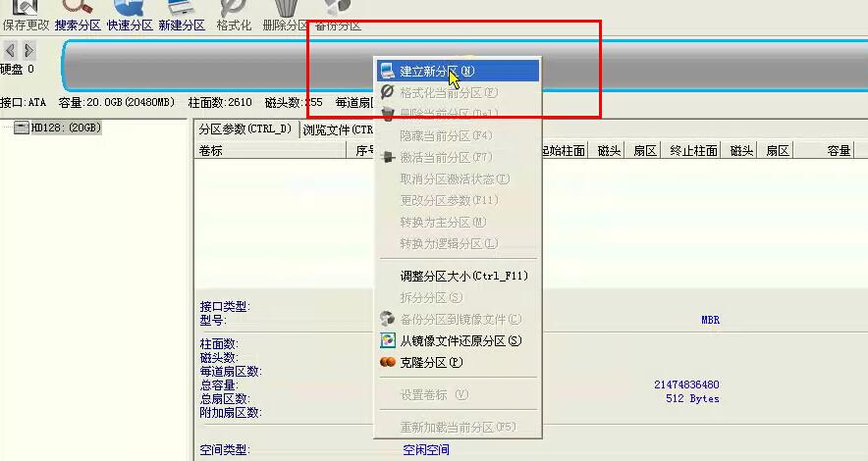Click the 512 Bytes sector size value

pyautogui.click(x=692, y=398)
